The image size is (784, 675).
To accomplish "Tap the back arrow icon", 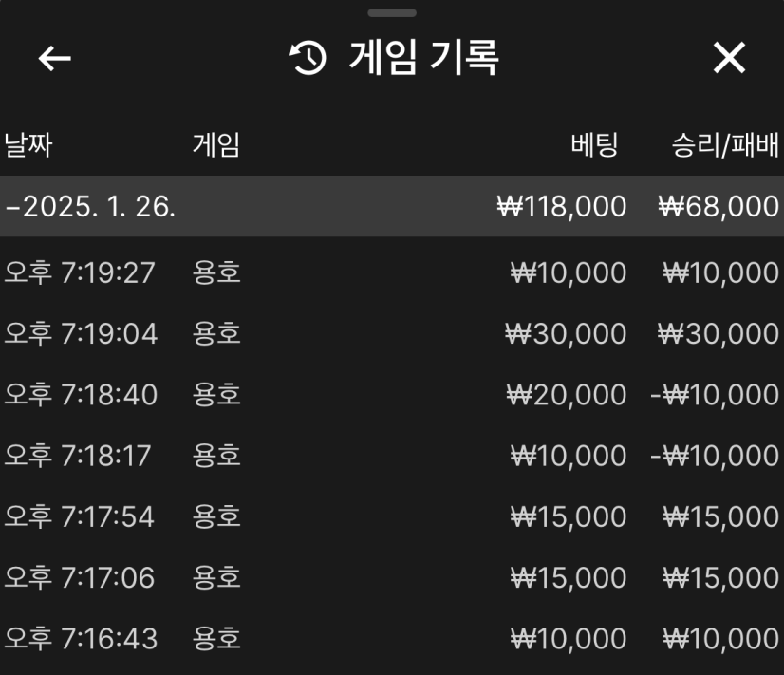I will (x=55, y=59).
